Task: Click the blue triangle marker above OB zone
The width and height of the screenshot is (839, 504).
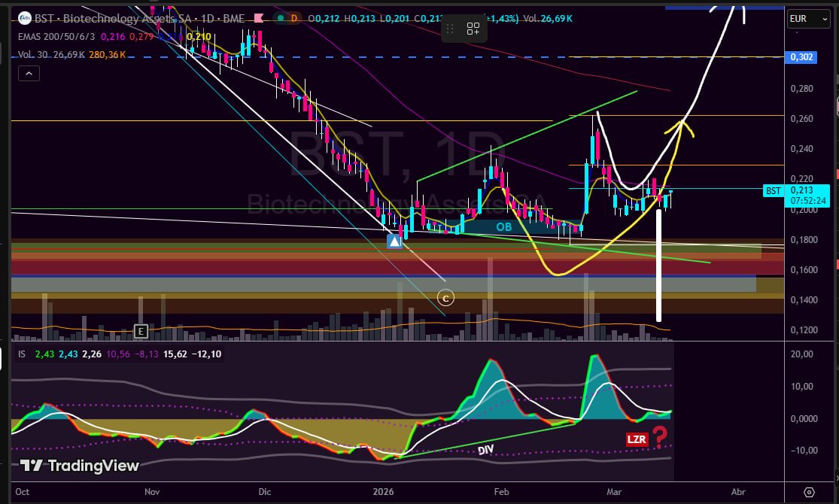Action: 394,241
